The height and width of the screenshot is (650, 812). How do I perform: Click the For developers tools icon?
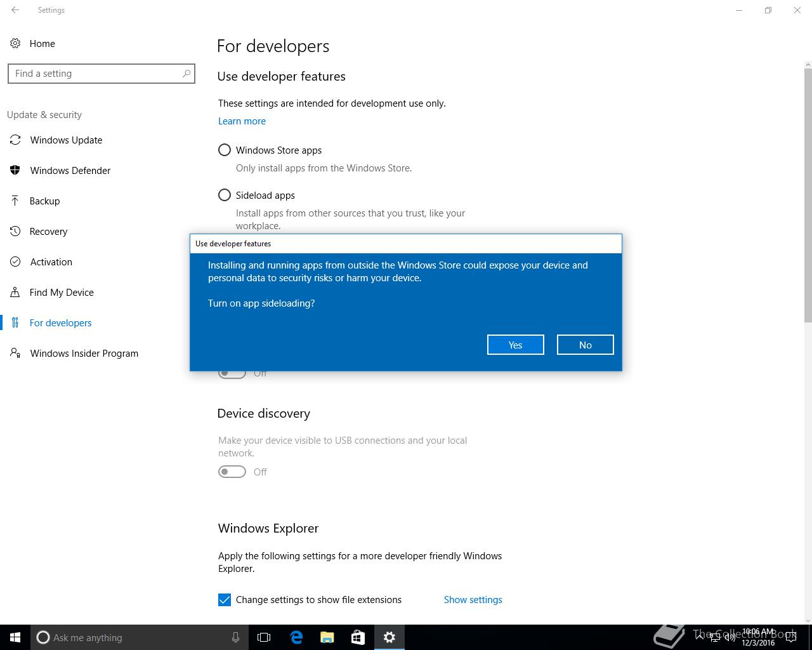15,323
